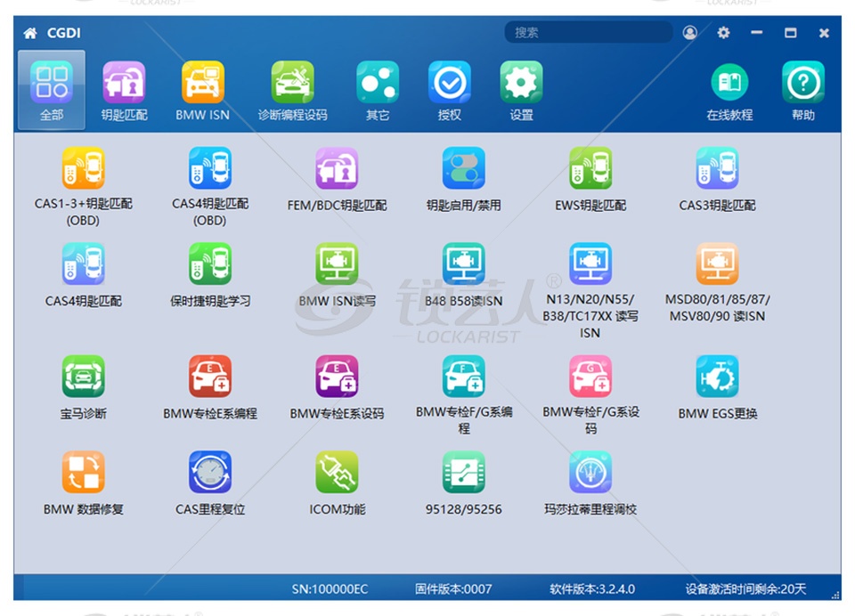Click the CGDI home icon
855x616 pixels.
pos(30,33)
